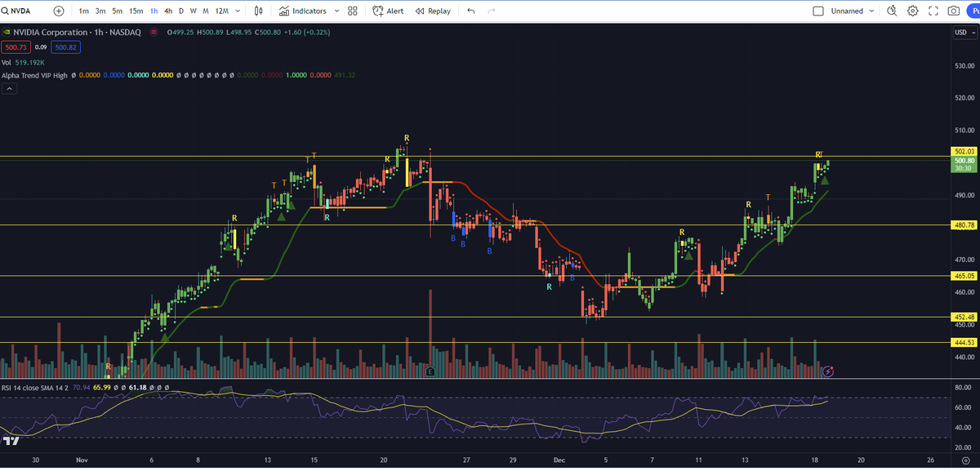Open the quick search icon

892,11
